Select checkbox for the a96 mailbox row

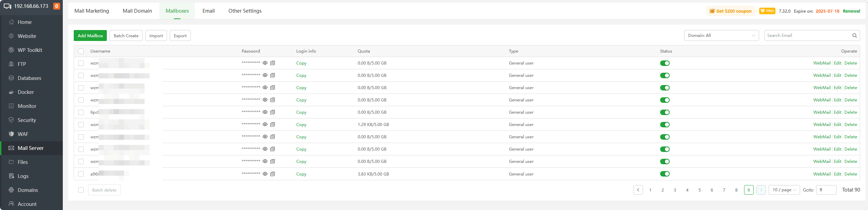pyautogui.click(x=81, y=174)
